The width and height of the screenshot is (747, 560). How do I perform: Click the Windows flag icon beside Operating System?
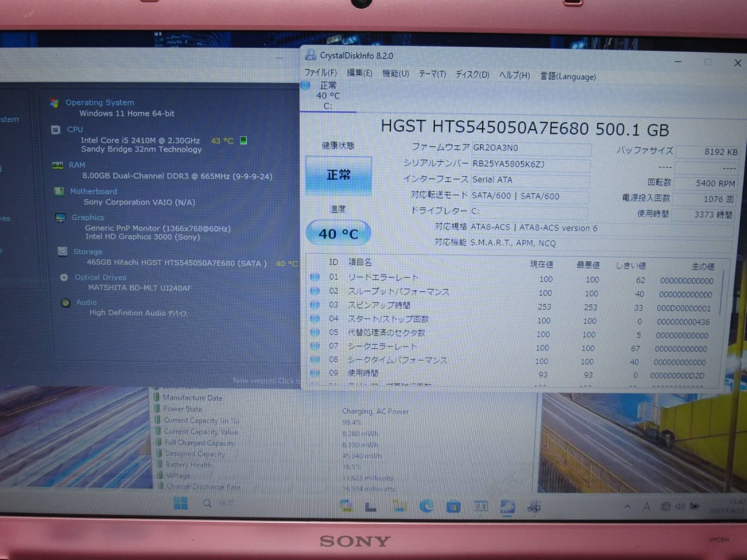[x=54, y=103]
